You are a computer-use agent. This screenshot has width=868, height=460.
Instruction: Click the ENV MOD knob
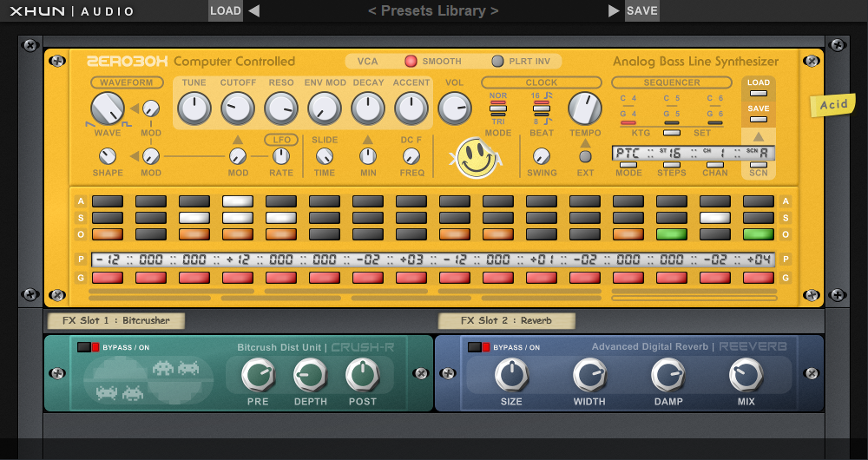click(x=325, y=108)
